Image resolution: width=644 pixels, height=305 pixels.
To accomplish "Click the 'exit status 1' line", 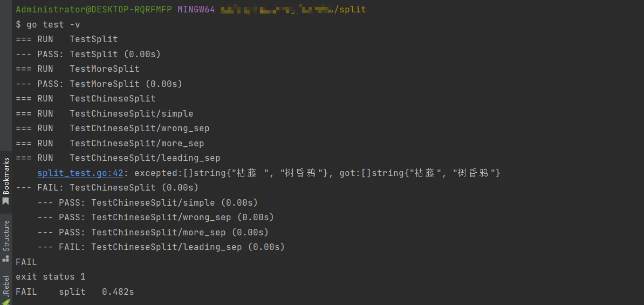I will pyautogui.click(x=50, y=276).
